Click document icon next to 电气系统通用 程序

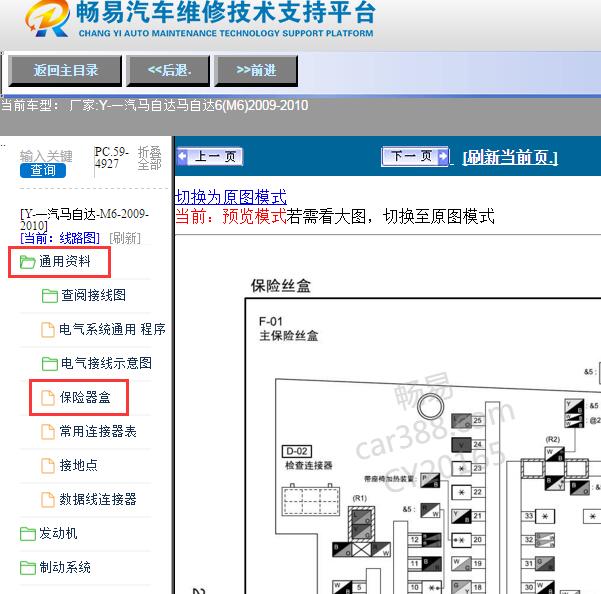(x=48, y=330)
